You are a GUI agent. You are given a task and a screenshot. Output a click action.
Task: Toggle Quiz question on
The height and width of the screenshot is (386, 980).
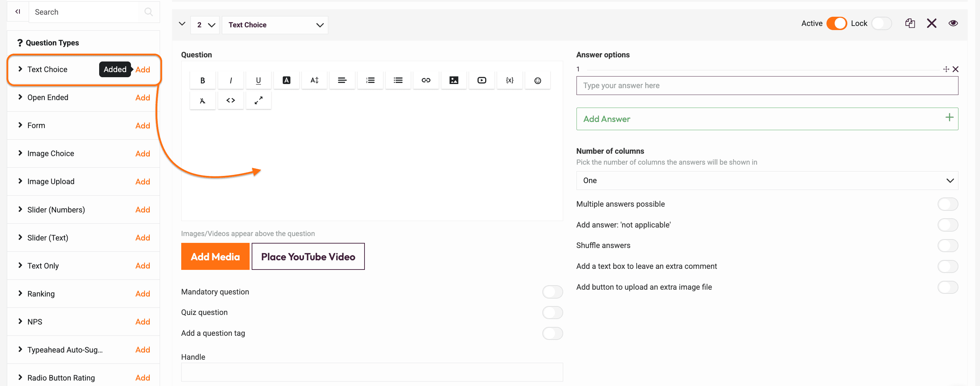click(x=552, y=313)
